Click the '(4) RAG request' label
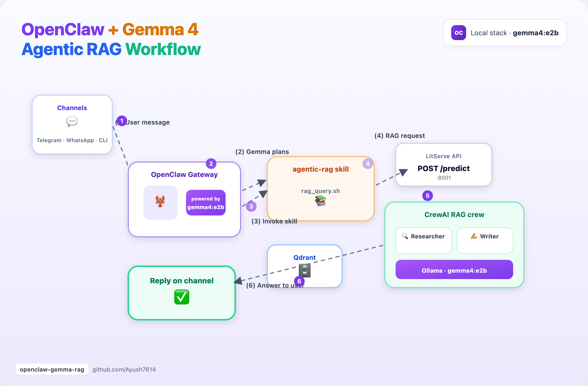 (400, 136)
